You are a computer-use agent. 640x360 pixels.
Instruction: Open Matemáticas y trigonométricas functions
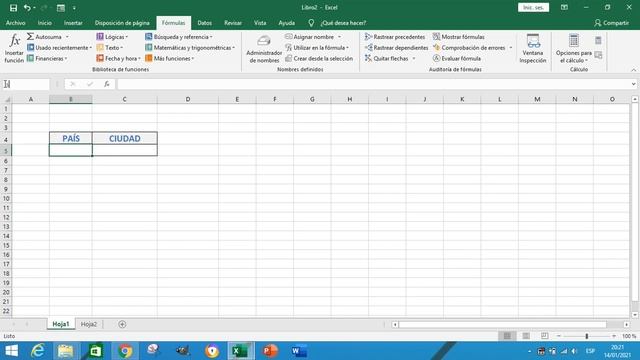point(190,48)
